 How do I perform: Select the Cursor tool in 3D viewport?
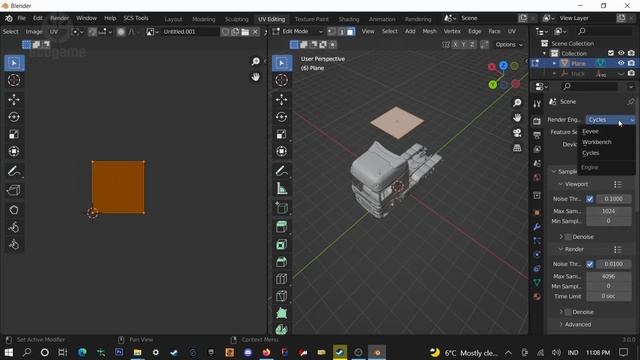click(x=281, y=80)
